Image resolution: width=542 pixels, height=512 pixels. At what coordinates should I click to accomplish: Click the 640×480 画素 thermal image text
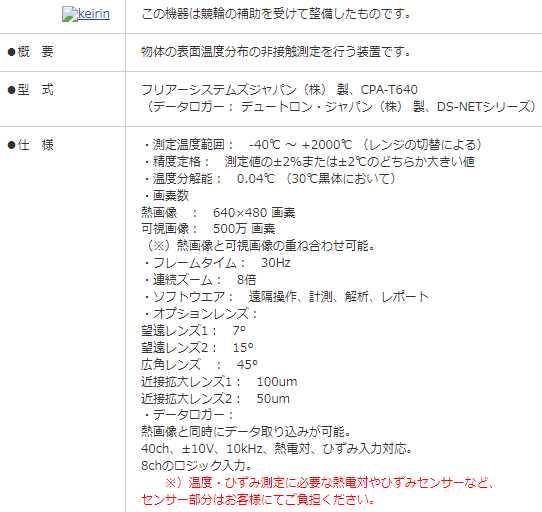(254, 213)
